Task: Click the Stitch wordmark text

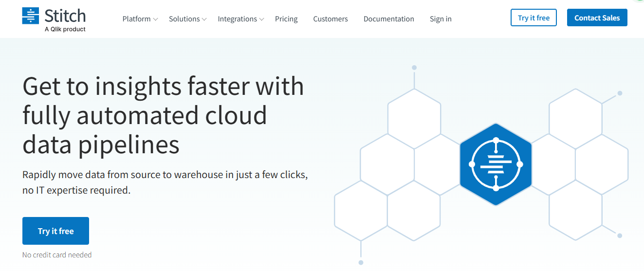Action: coord(65,16)
